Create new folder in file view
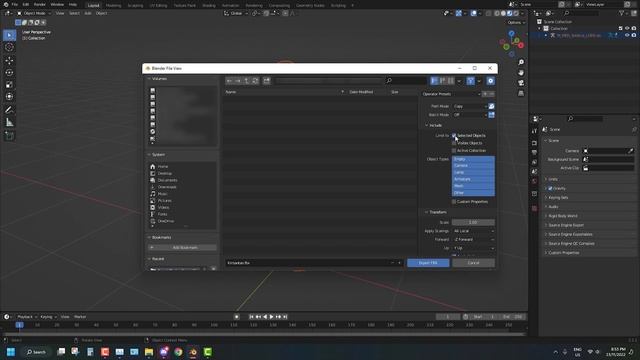 (267, 81)
